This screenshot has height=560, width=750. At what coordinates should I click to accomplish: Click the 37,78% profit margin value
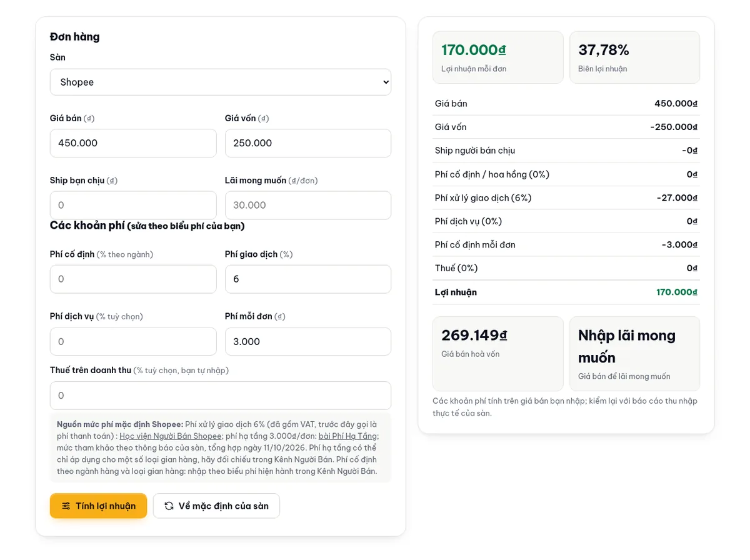[x=604, y=50]
